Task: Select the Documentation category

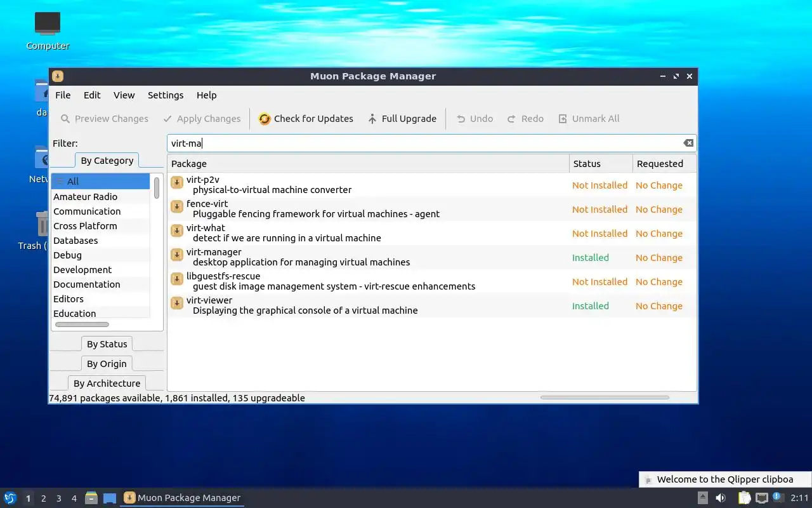Action: pos(101,284)
